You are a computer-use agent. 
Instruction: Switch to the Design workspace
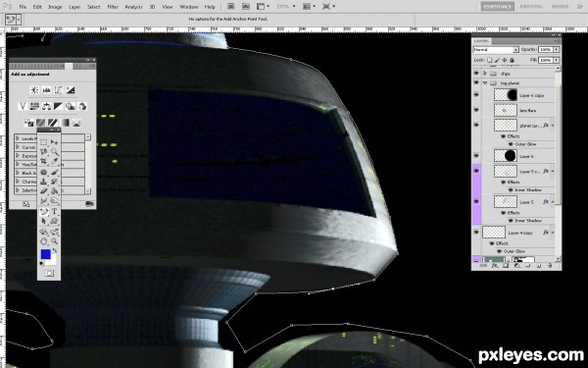tap(560, 7)
